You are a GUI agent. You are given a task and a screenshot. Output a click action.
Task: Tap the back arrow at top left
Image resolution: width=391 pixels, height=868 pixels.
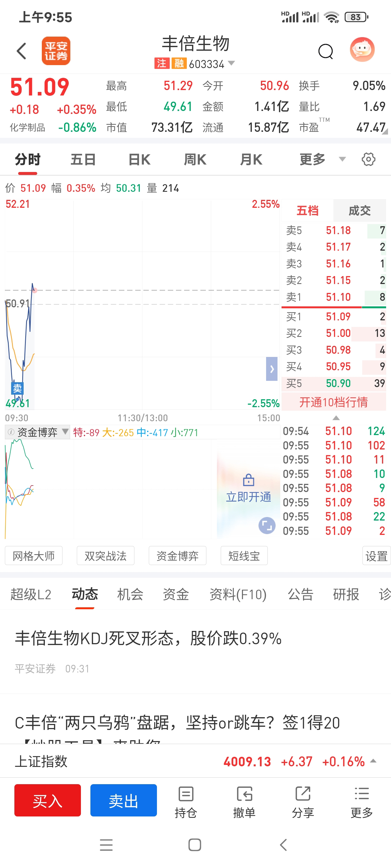[x=21, y=51]
